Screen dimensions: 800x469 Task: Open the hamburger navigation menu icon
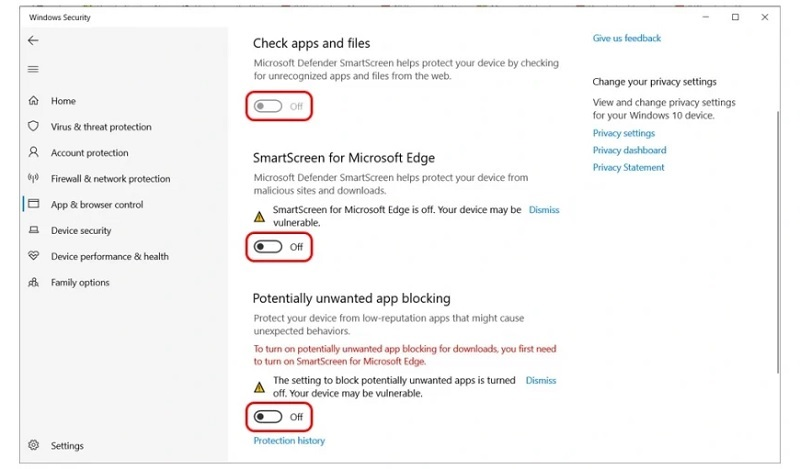33,69
